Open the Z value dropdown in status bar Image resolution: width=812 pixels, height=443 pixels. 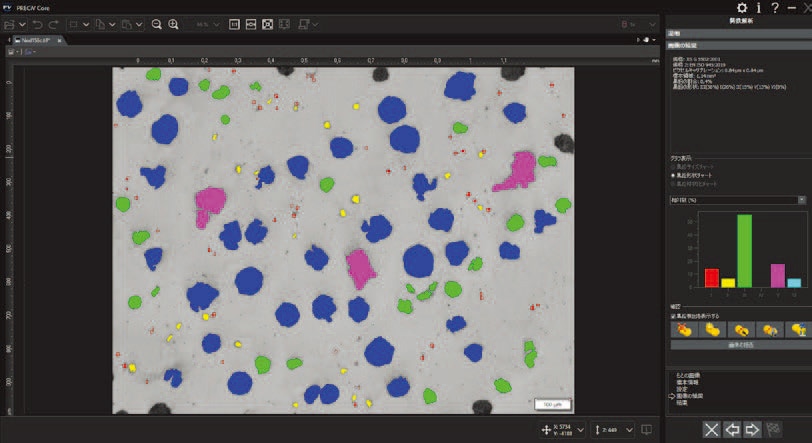pos(629,430)
